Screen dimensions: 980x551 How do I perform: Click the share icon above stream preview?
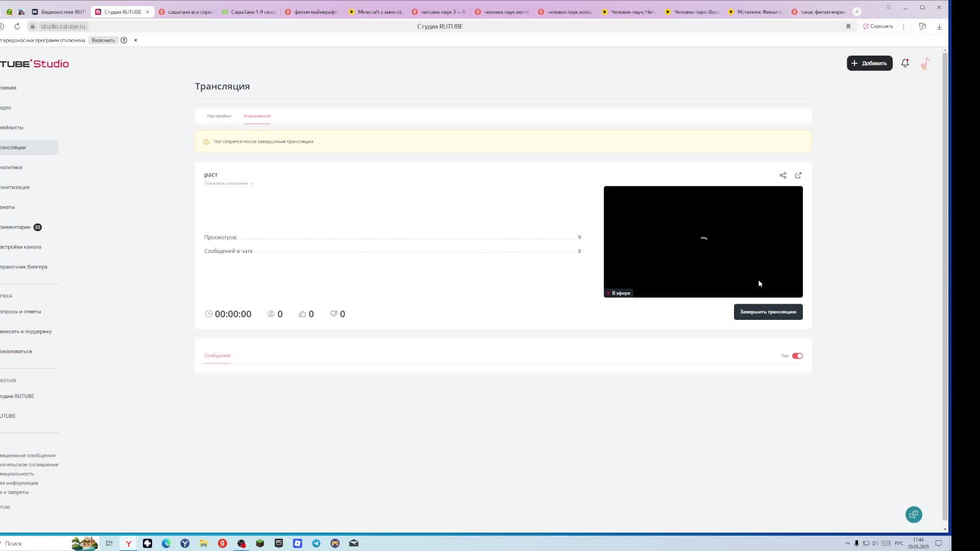tap(782, 176)
